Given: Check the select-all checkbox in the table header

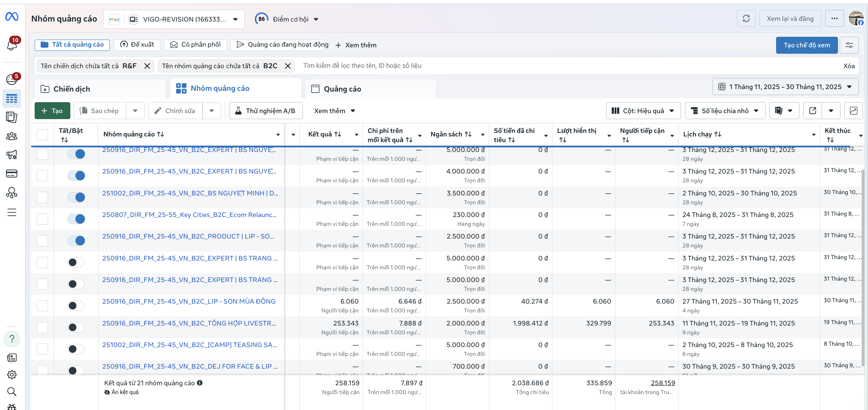Looking at the screenshot, I should (x=42, y=134).
